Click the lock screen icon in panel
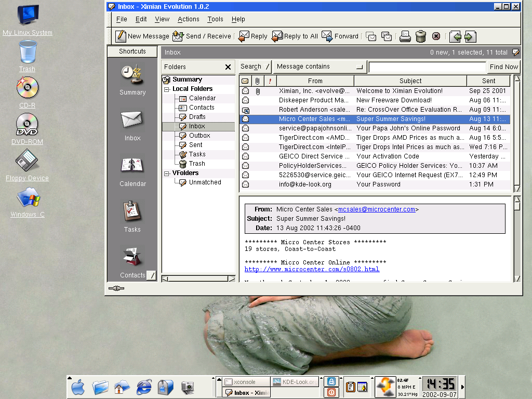Viewport: 532px width, 399px height. [x=331, y=381]
